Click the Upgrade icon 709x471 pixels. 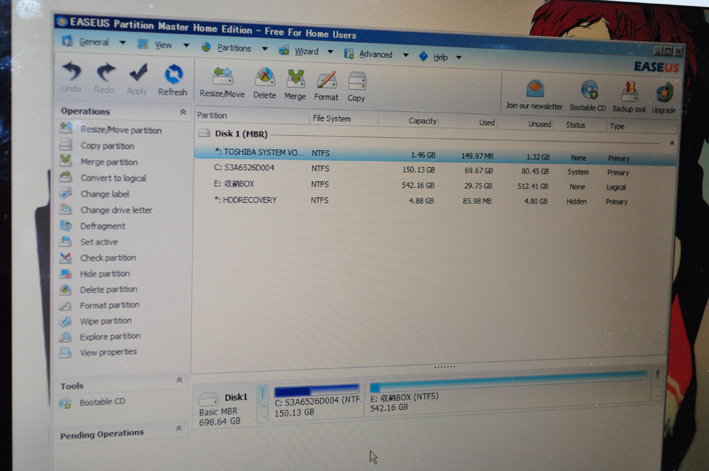pyautogui.click(x=664, y=98)
